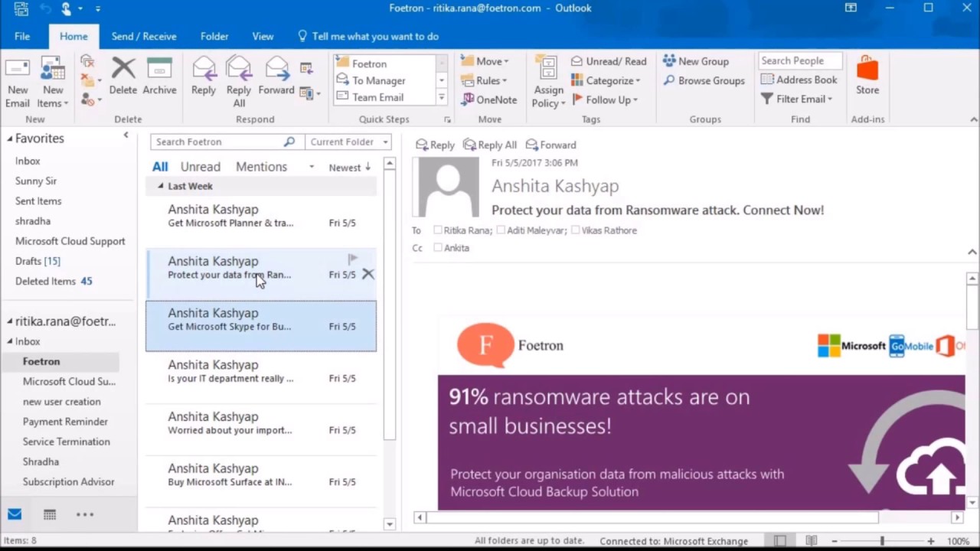
Task: Click the Ignore conversation icon
Action: (x=87, y=61)
